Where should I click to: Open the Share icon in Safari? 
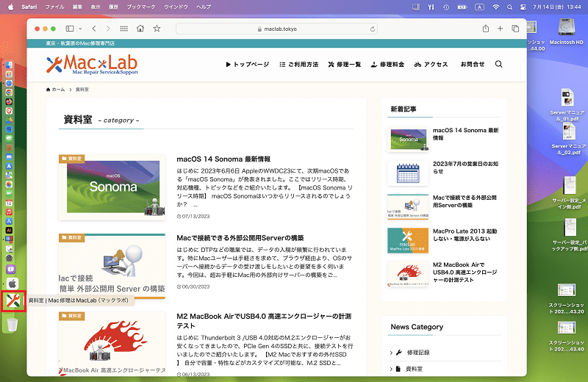click(x=486, y=29)
